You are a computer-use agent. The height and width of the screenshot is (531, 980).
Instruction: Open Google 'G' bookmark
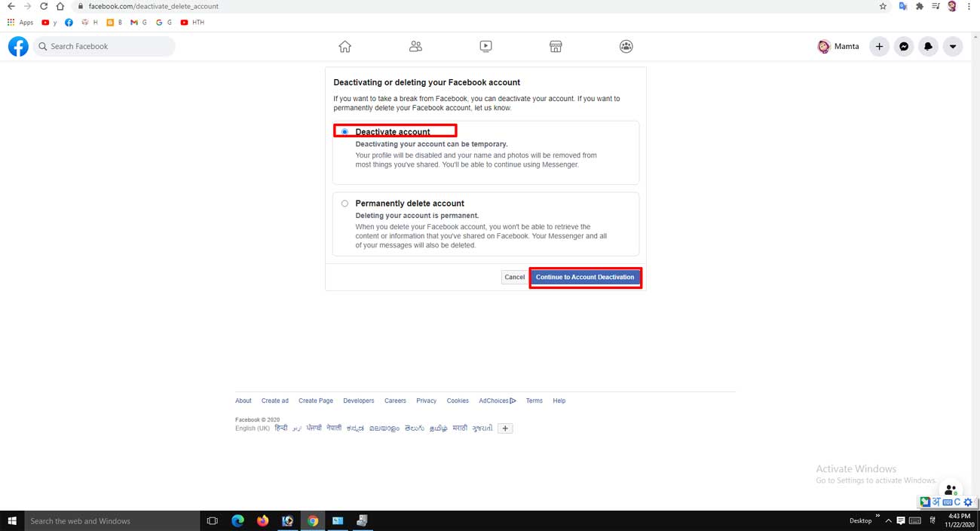tap(164, 23)
